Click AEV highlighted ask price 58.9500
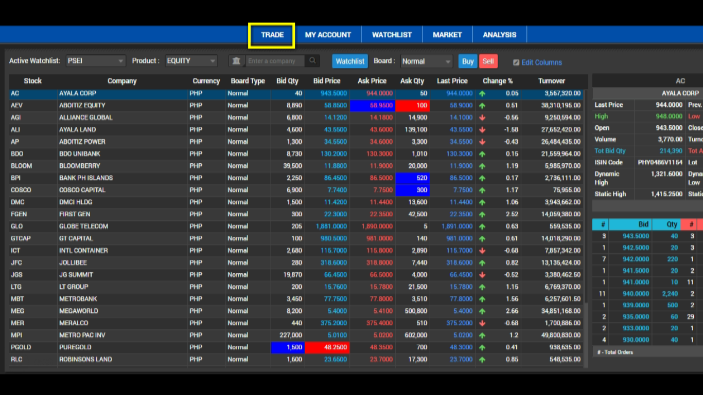The image size is (703, 395). [372, 106]
